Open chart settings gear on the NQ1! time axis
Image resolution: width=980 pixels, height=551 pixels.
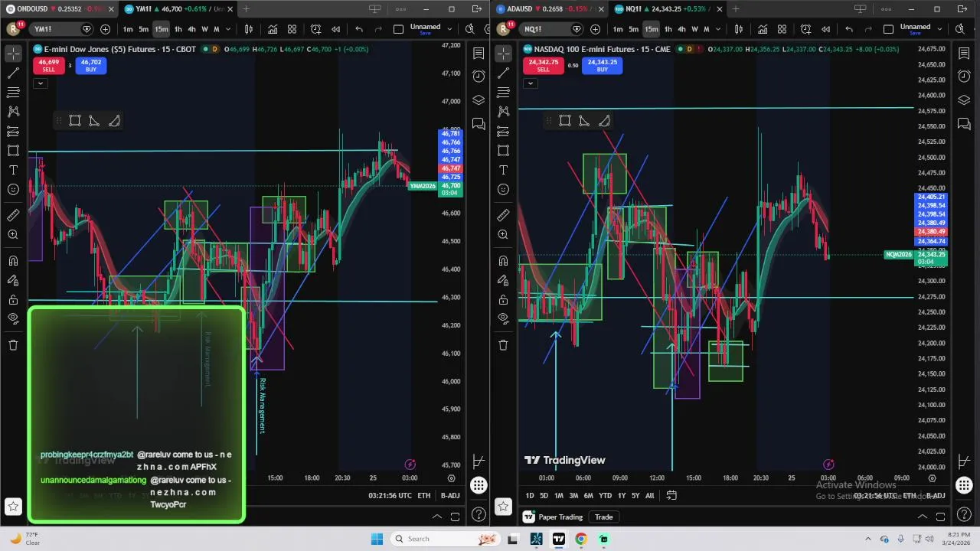pyautogui.click(x=932, y=478)
